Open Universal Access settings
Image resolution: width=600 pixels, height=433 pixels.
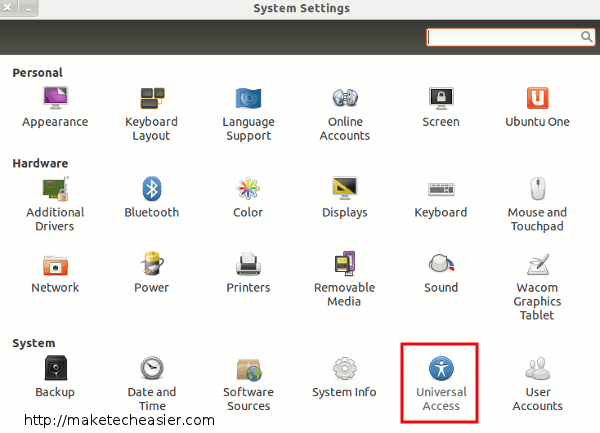click(441, 384)
